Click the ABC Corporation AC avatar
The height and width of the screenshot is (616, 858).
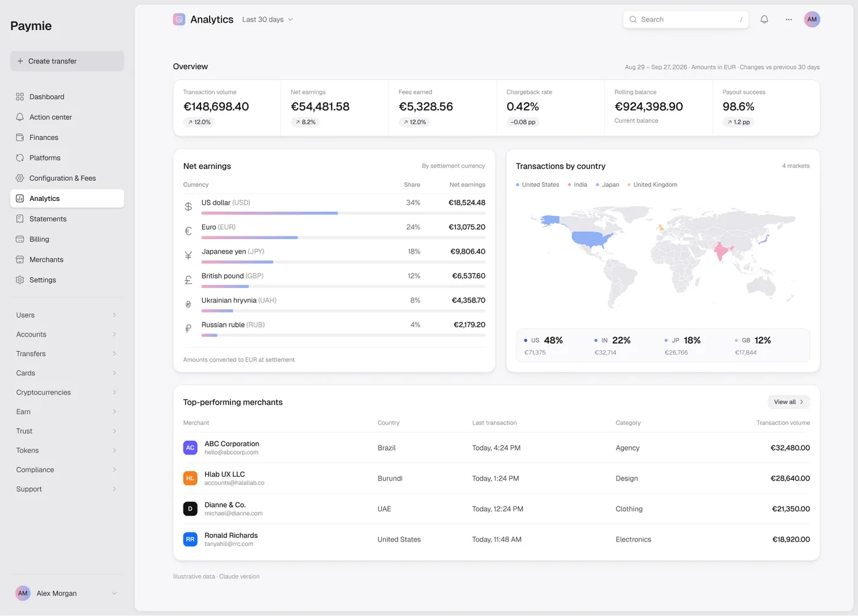point(190,447)
